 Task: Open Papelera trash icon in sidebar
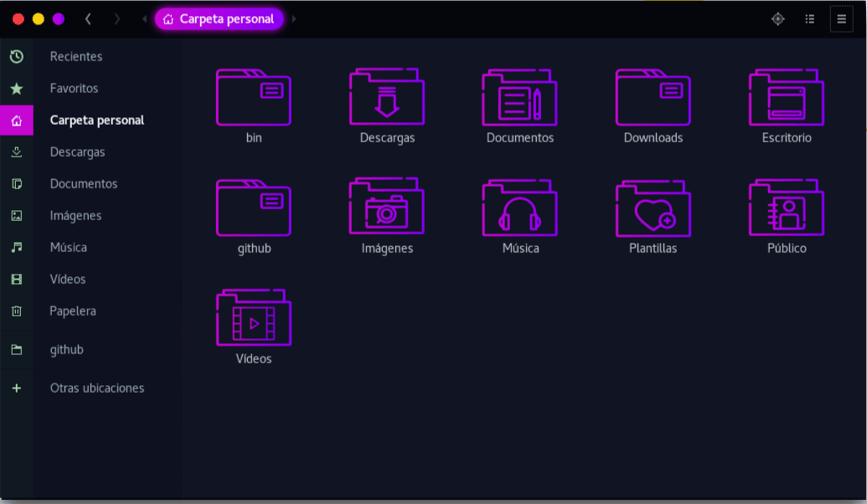coord(17,311)
